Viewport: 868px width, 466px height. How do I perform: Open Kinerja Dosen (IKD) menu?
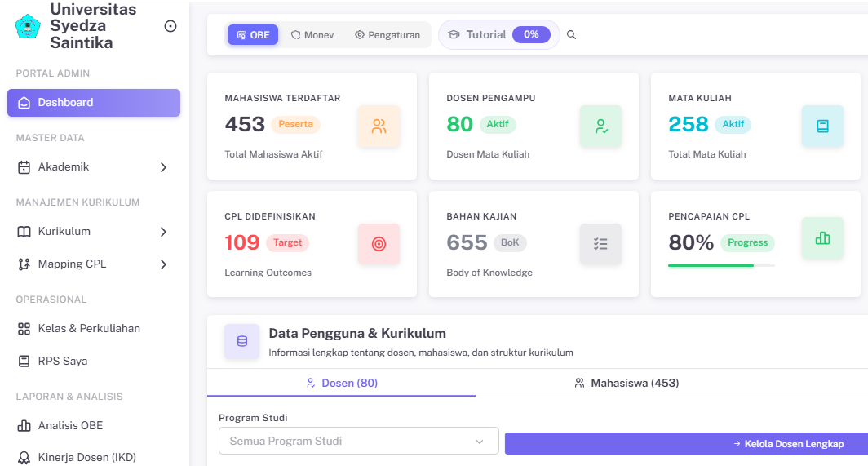click(x=94, y=457)
